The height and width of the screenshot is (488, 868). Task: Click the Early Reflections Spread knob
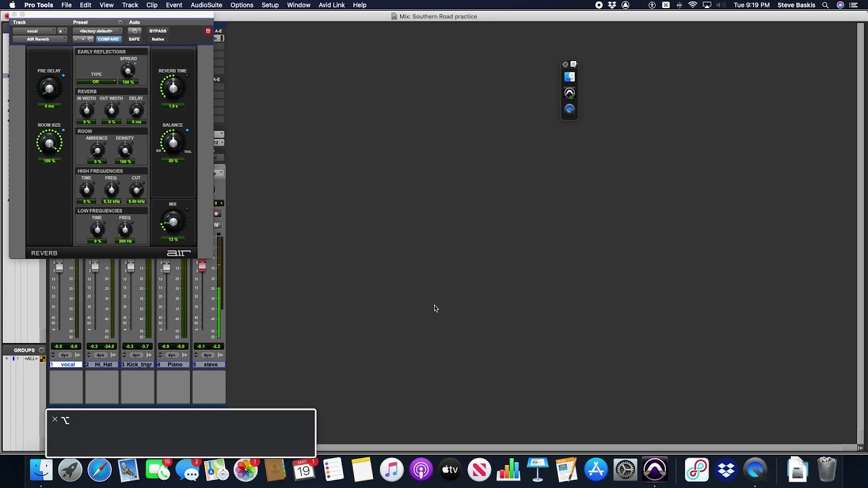pyautogui.click(x=127, y=70)
